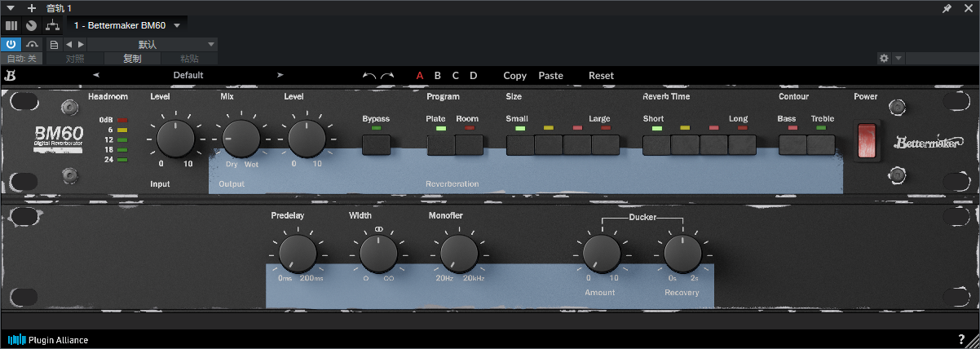Select next plugin preset right arrow

pos(280,75)
